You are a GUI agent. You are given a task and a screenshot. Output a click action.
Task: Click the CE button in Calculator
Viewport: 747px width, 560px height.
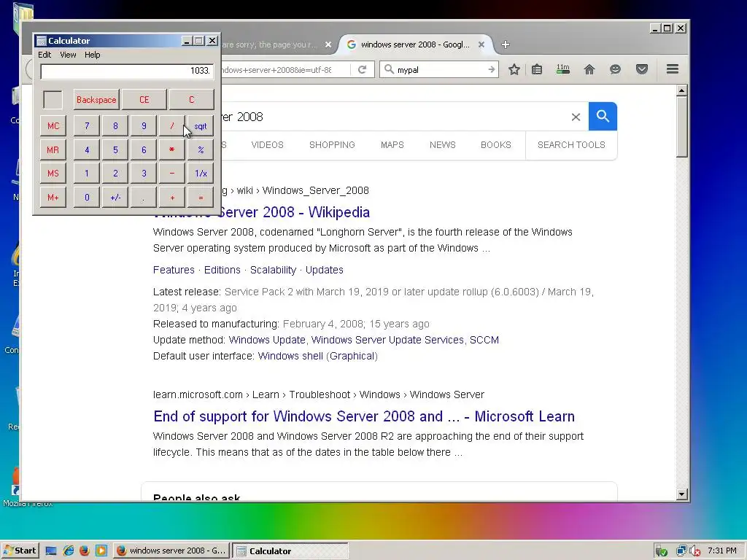[144, 99]
